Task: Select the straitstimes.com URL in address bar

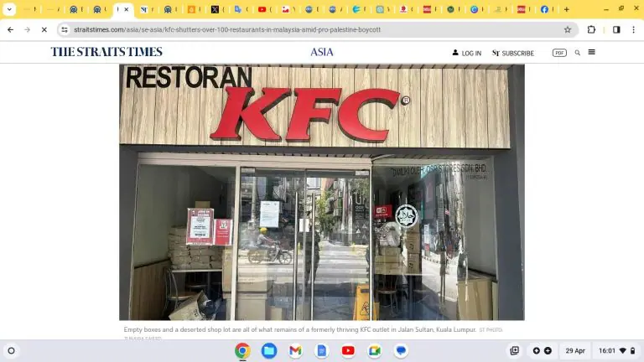Action: coord(227,29)
